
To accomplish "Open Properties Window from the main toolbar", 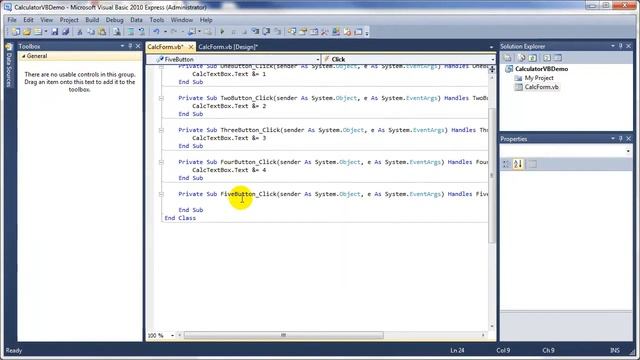I will click(x=303, y=32).
